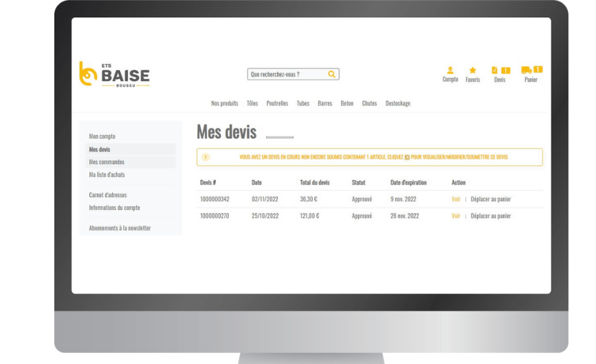This screenshot has height=364, width=596.
Task: Click expiration date 26 nov. 2022
Action: pos(404,216)
